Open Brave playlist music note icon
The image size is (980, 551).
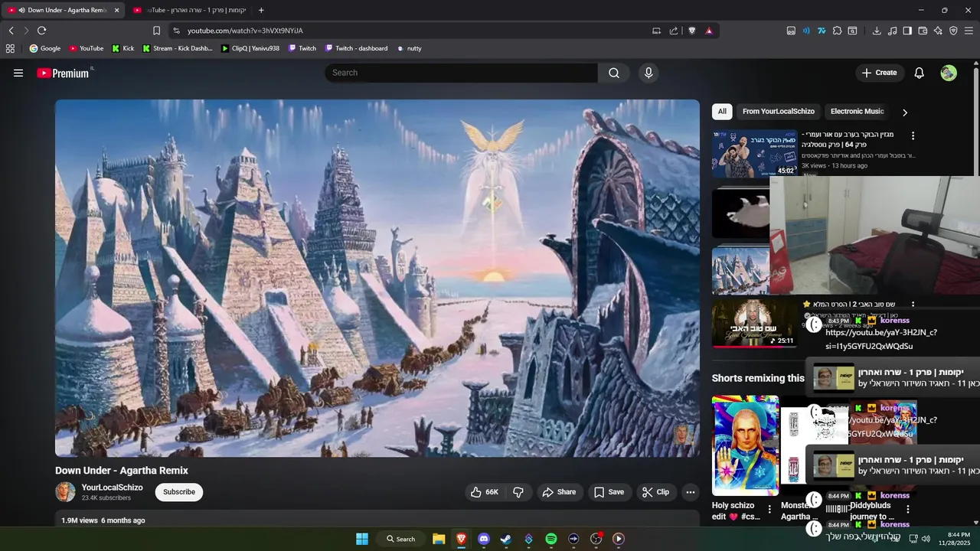[892, 31]
